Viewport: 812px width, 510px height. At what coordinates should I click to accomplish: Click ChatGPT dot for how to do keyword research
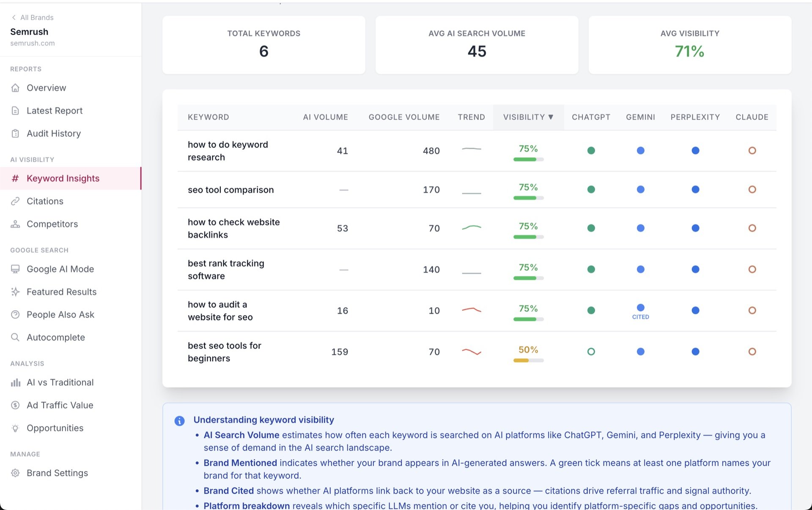pyautogui.click(x=591, y=150)
